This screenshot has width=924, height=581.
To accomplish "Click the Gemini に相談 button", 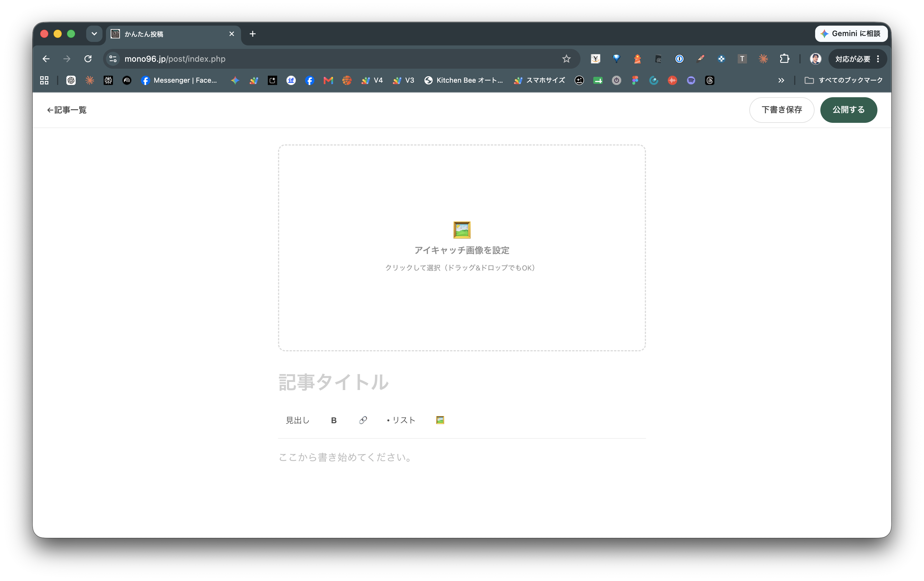I will pyautogui.click(x=851, y=34).
